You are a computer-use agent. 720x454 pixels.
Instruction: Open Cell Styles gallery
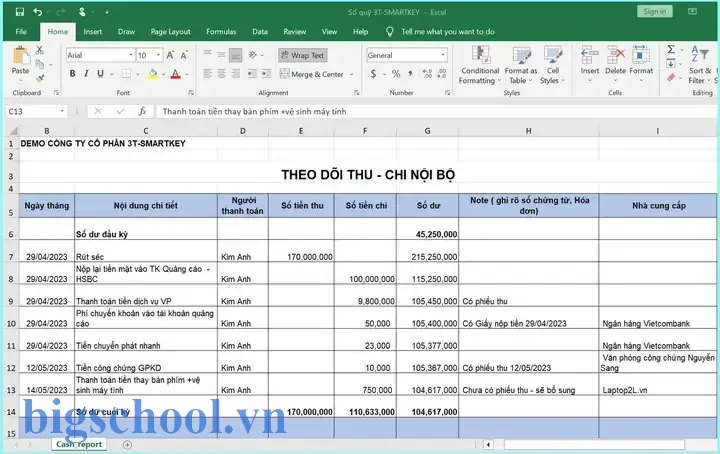coord(552,65)
